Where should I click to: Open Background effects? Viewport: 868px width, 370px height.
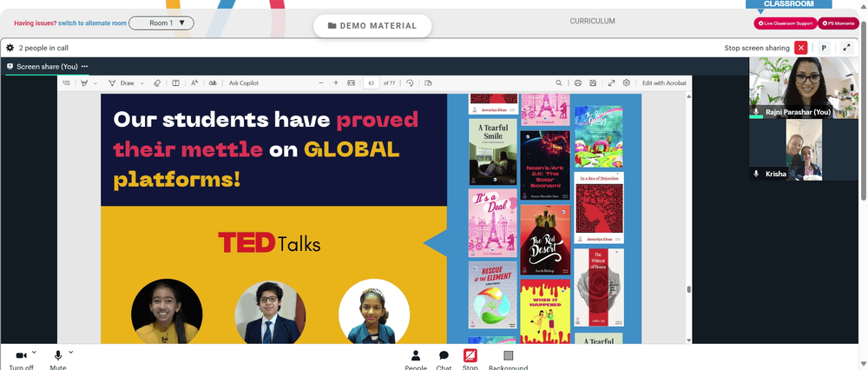coord(508,359)
